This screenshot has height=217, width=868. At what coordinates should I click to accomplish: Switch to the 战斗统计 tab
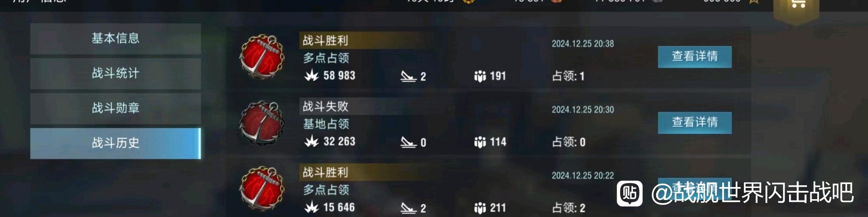[x=115, y=73]
